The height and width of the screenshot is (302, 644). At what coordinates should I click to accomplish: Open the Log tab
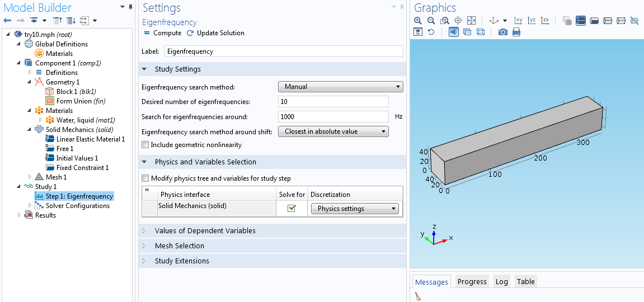coord(501,282)
